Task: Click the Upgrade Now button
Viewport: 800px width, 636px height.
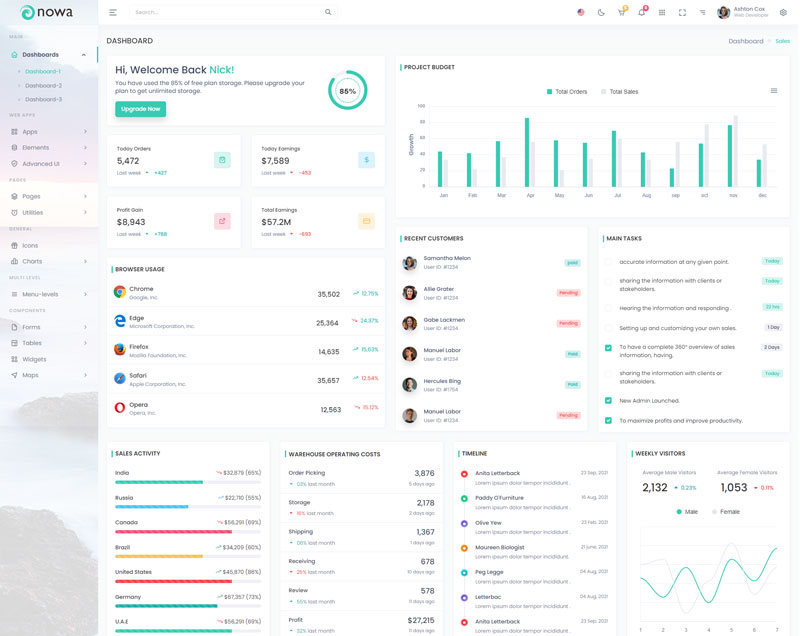Action: click(x=140, y=109)
